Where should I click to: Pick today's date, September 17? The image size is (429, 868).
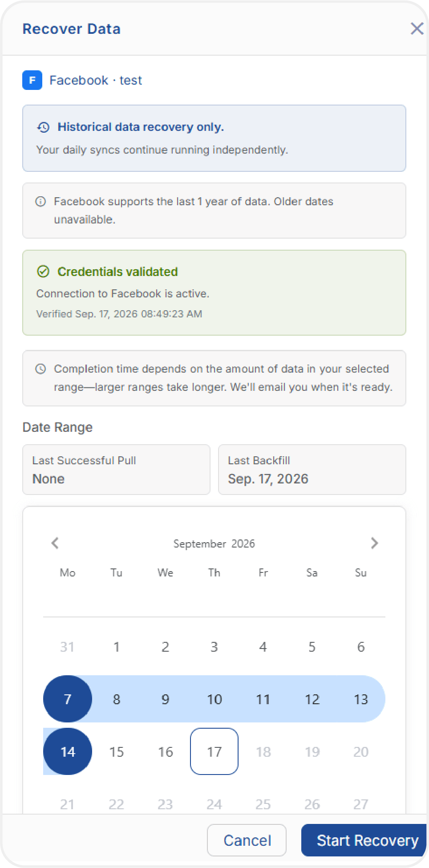pyautogui.click(x=214, y=751)
